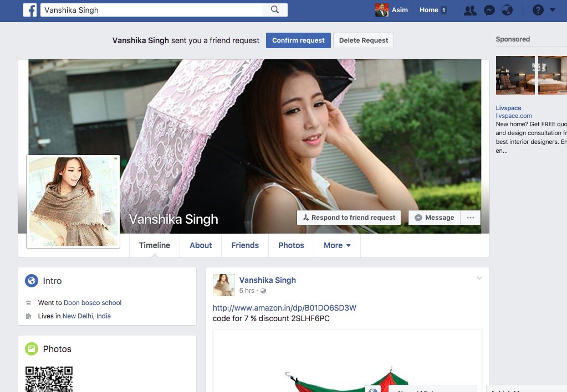Open the Facebook logo home icon
The width and height of the screenshot is (567, 392).
pyautogui.click(x=30, y=10)
